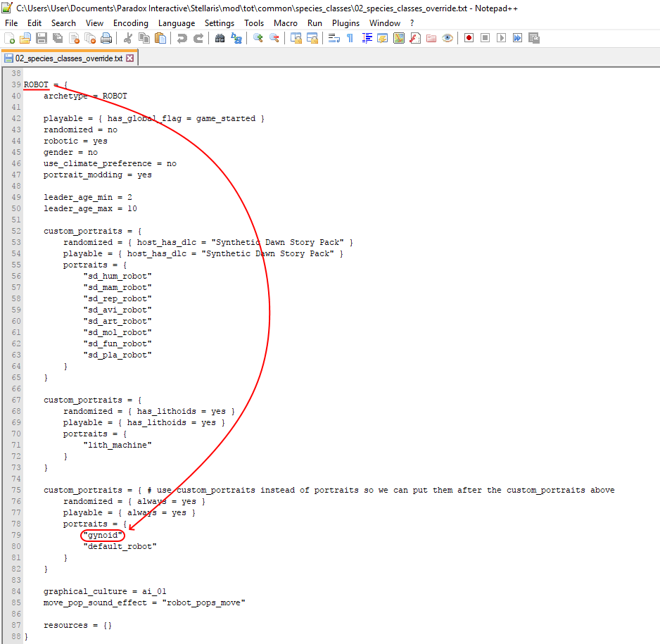660x644 pixels.
Task: Toggle Show All Characters pilcrow icon
Action: click(350, 38)
